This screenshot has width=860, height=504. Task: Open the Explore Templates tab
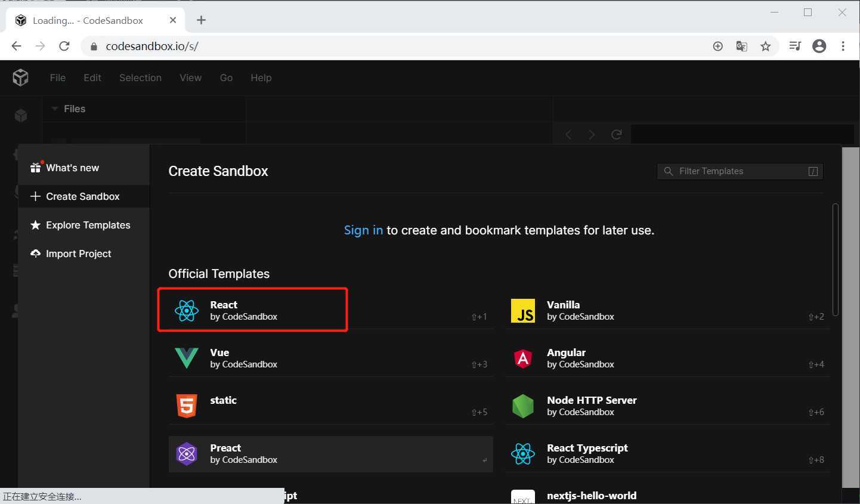84,225
